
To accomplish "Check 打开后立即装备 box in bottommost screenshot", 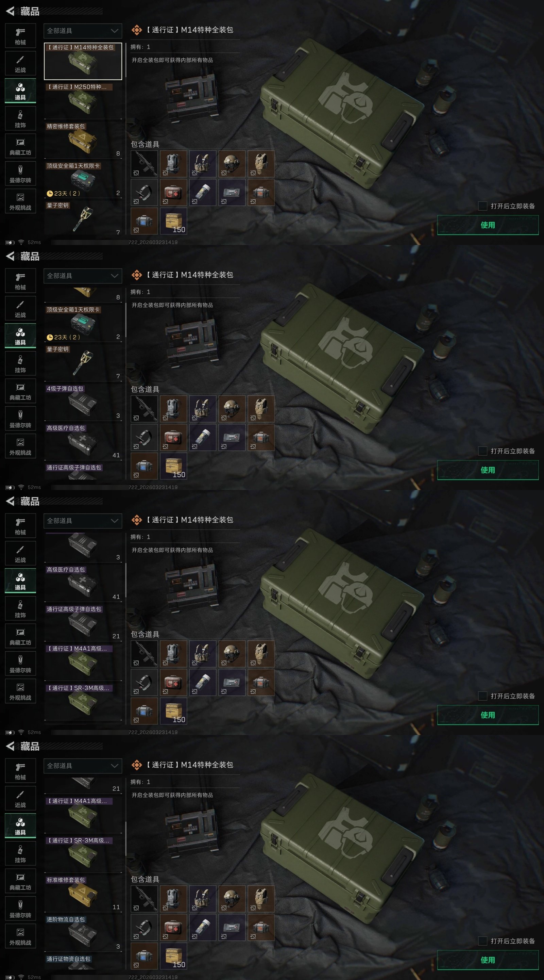I will 482,941.
